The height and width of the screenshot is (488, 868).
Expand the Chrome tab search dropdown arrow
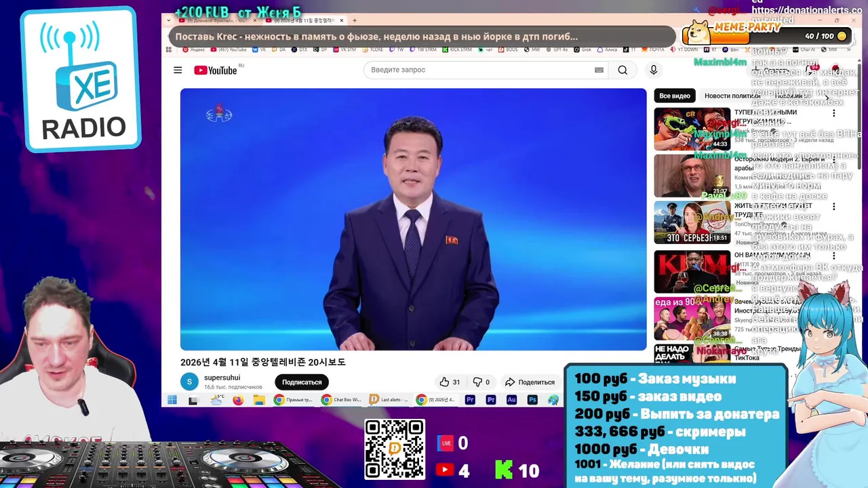point(169,20)
